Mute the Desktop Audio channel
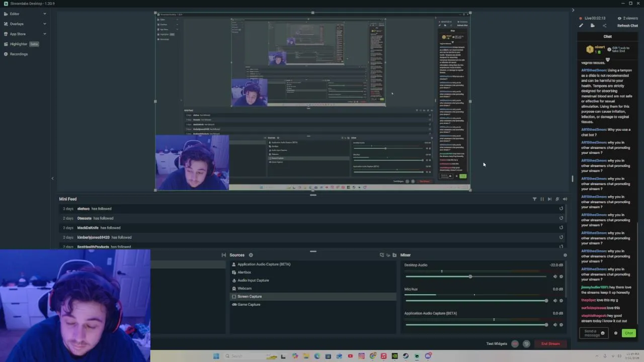This screenshot has height=362, width=644. (x=555, y=277)
